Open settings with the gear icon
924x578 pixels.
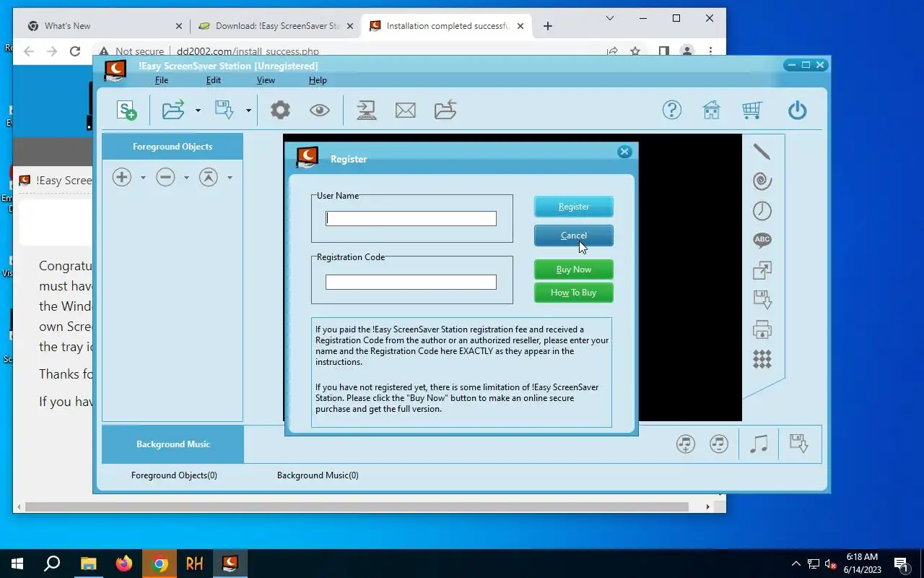(x=280, y=110)
